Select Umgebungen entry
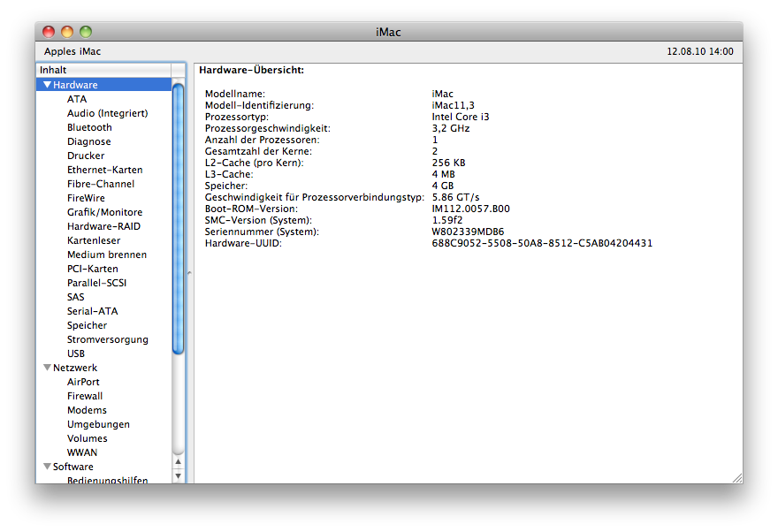This screenshot has width=778, height=532. (x=99, y=424)
